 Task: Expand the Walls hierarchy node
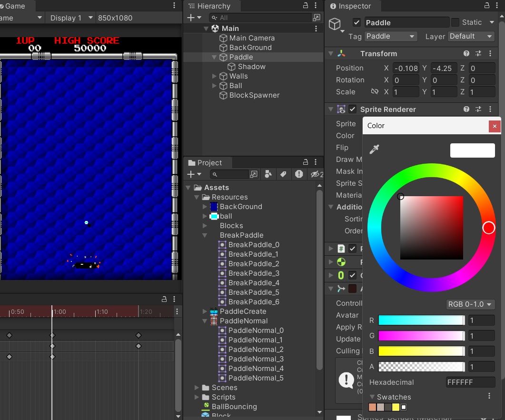tap(214, 76)
